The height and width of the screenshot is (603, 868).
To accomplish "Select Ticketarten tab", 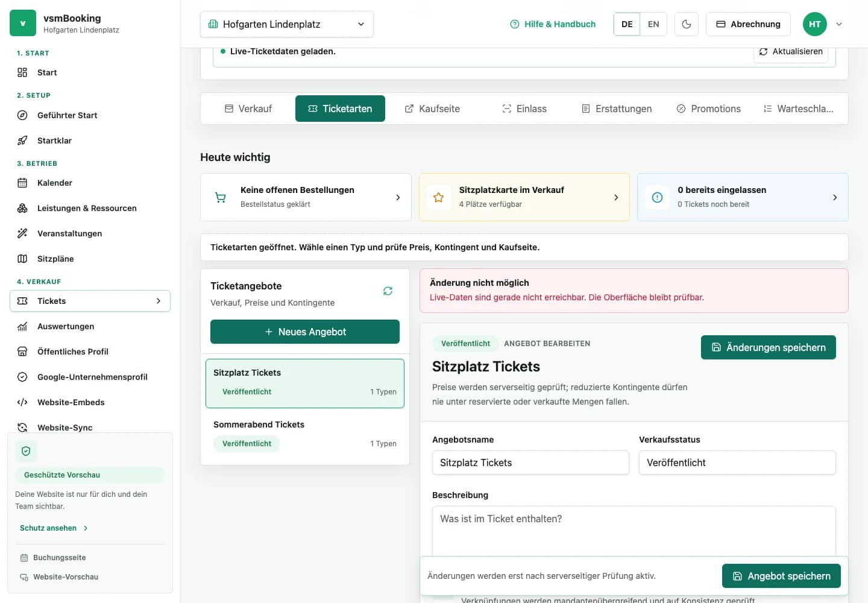I will coord(340,109).
